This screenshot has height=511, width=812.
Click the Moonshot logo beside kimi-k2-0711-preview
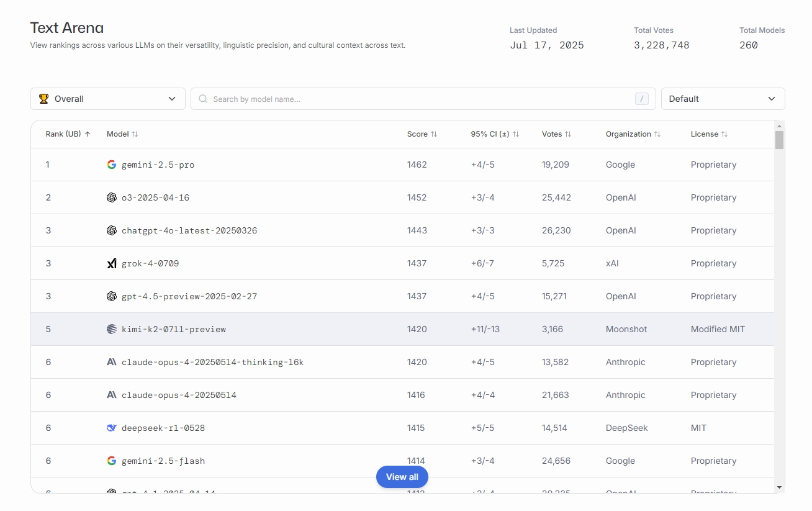coord(112,329)
